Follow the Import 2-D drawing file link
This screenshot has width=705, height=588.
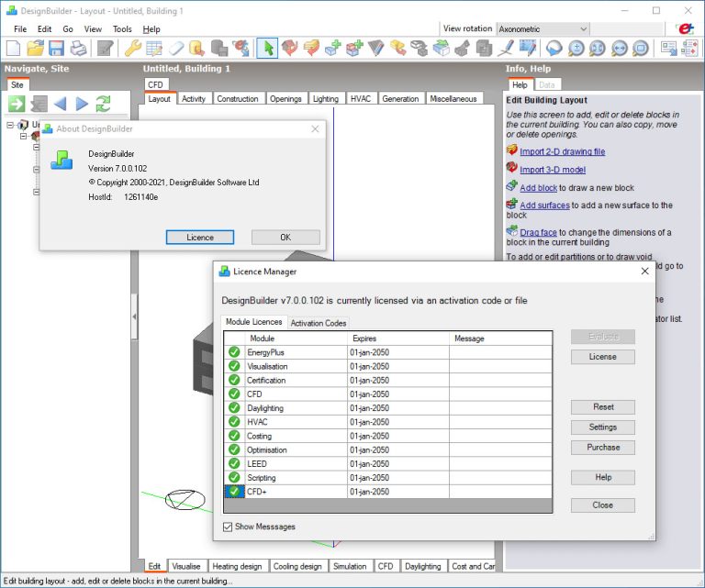562,152
